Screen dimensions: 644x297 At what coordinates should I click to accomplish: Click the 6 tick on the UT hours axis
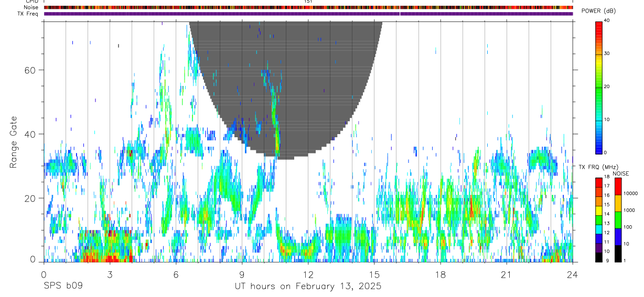176,274
